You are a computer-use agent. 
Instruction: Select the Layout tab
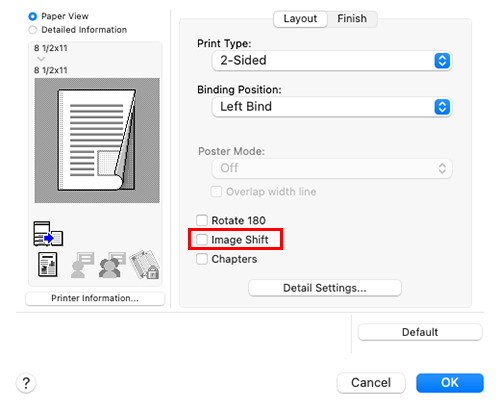point(300,19)
